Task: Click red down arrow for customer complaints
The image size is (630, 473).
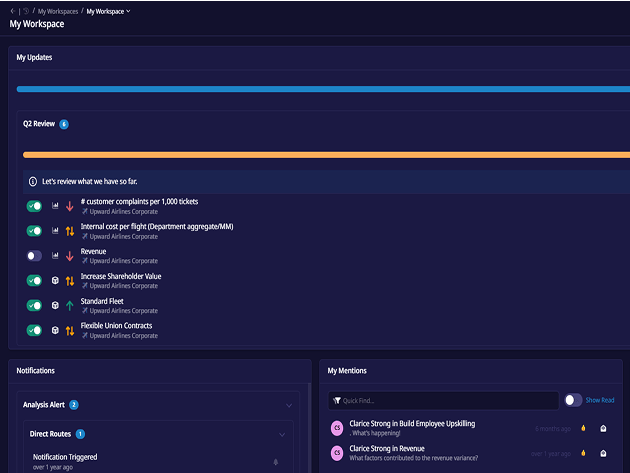Action: (x=70, y=206)
